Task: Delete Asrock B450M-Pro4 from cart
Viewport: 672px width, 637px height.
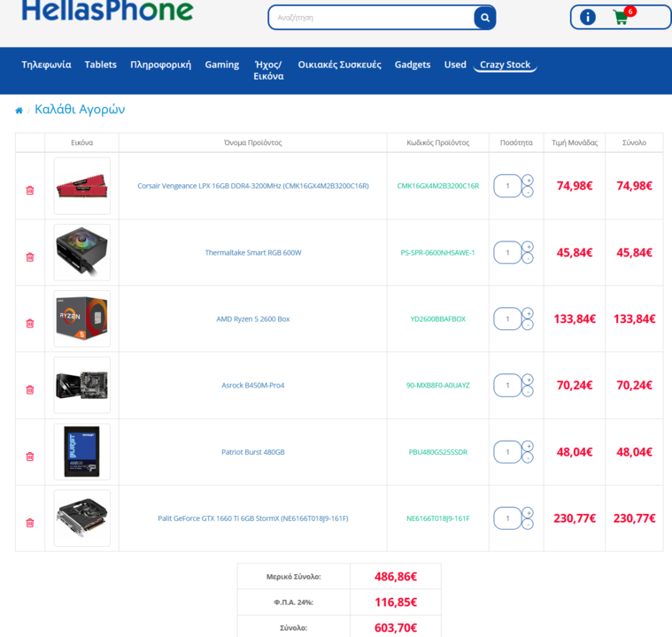Action: click(x=30, y=390)
